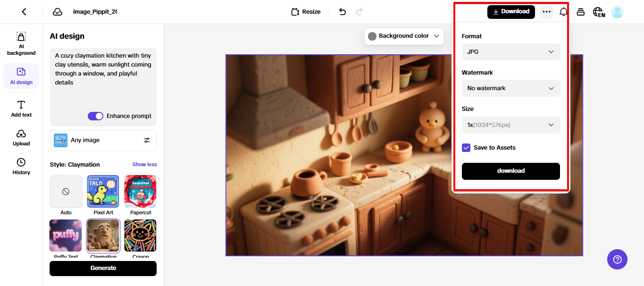The width and height of the screenshot is (644, 286).
Task: Click Show less for Claymation styles
Action: (144, 164)
